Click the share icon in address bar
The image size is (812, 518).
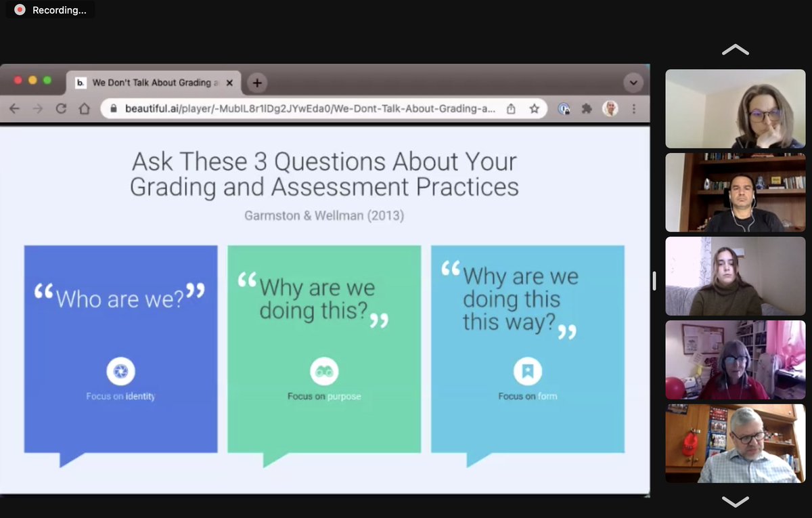point(511,108)
